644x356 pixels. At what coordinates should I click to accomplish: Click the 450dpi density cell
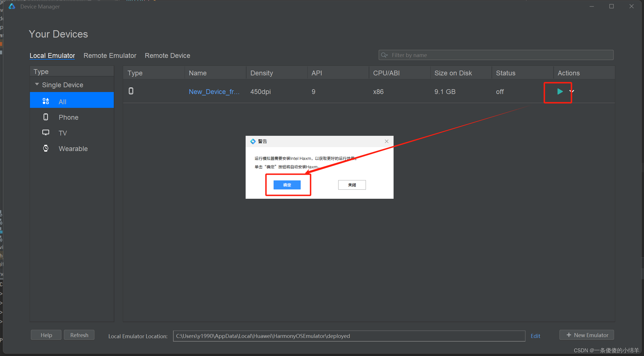click(x=260, y=92)
